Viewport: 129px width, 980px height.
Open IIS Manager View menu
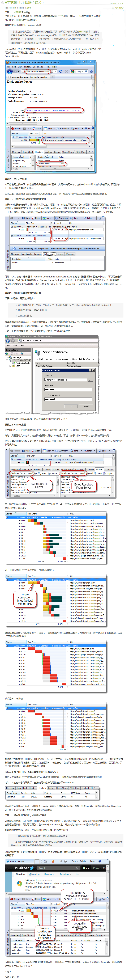pos(15,345)
